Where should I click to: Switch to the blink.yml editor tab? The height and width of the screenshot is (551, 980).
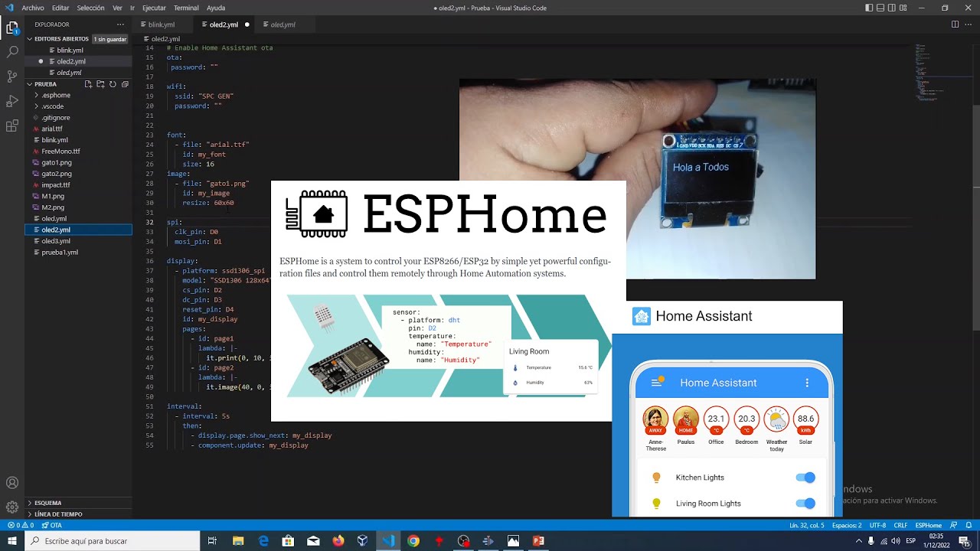click(x=162, y=24)
